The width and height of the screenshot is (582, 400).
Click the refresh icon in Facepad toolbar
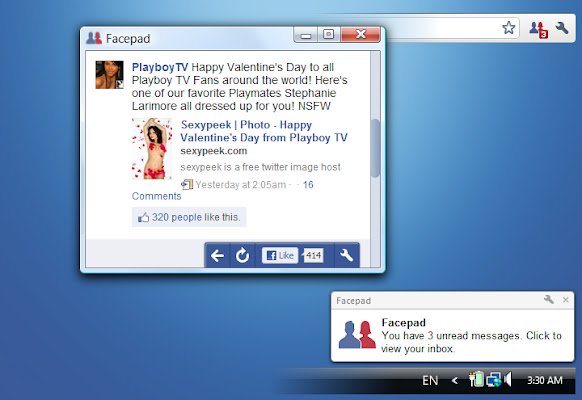pyautogui.click(x=242, y=255)
